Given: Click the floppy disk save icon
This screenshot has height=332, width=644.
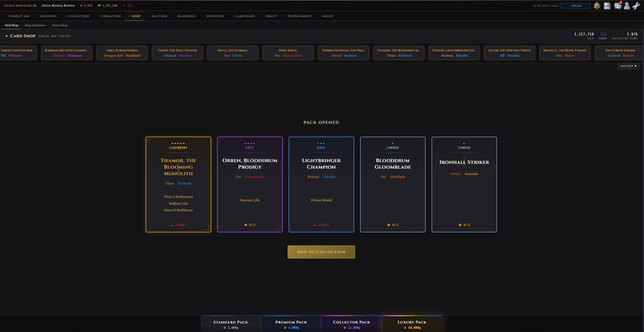Looking at the screenshot, I should 607,6.
